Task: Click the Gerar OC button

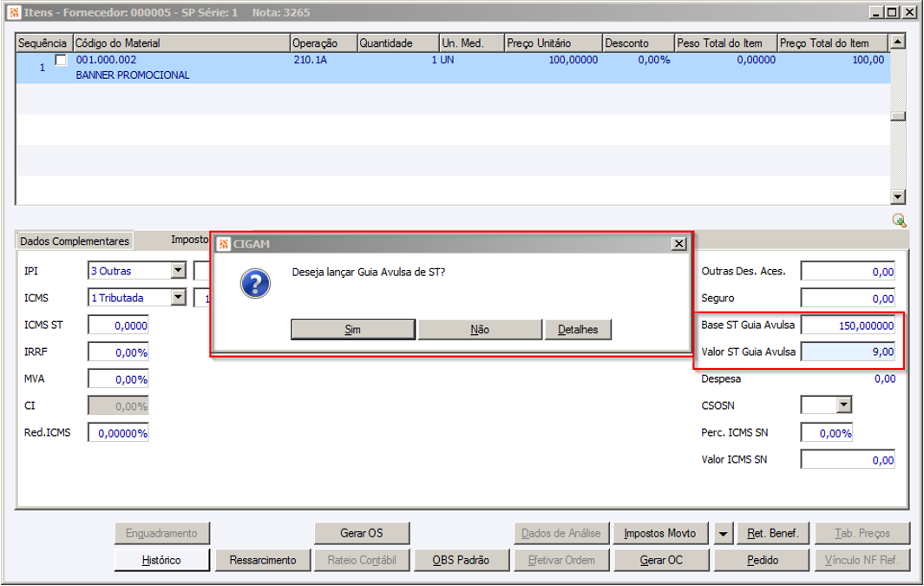Action: coord(661,560)
